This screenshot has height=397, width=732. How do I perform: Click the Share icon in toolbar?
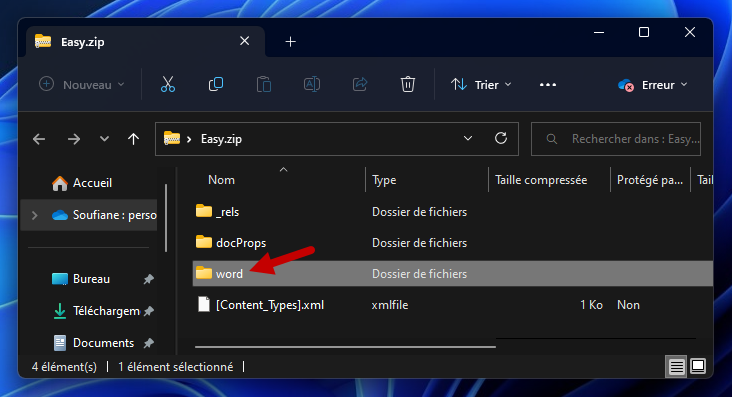(x=360, y=85)
